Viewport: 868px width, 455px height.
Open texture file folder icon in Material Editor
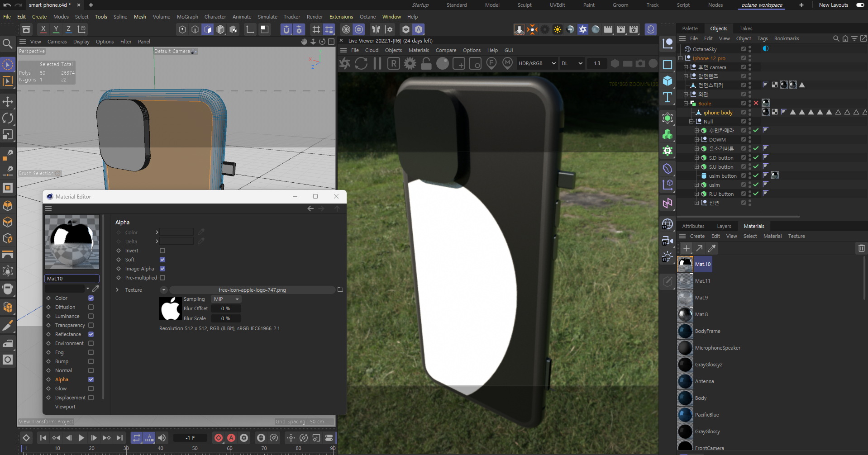click(x=340, y=289)
